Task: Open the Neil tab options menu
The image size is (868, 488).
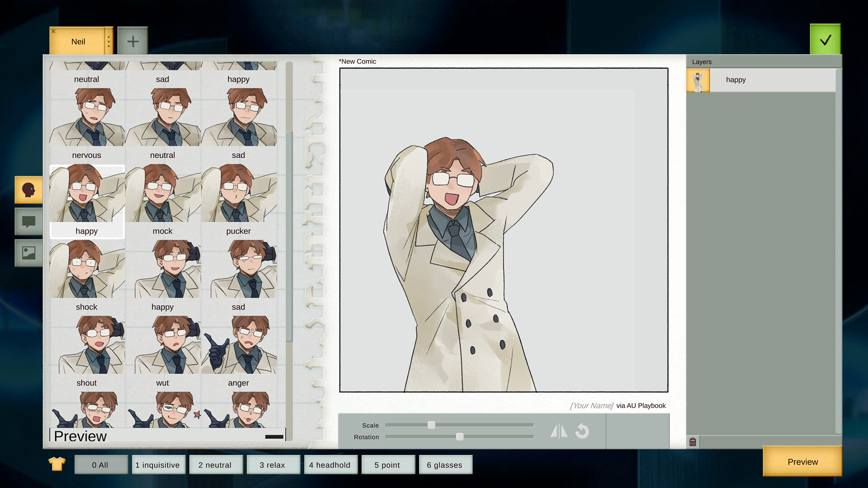Action: tap(108, 41)
